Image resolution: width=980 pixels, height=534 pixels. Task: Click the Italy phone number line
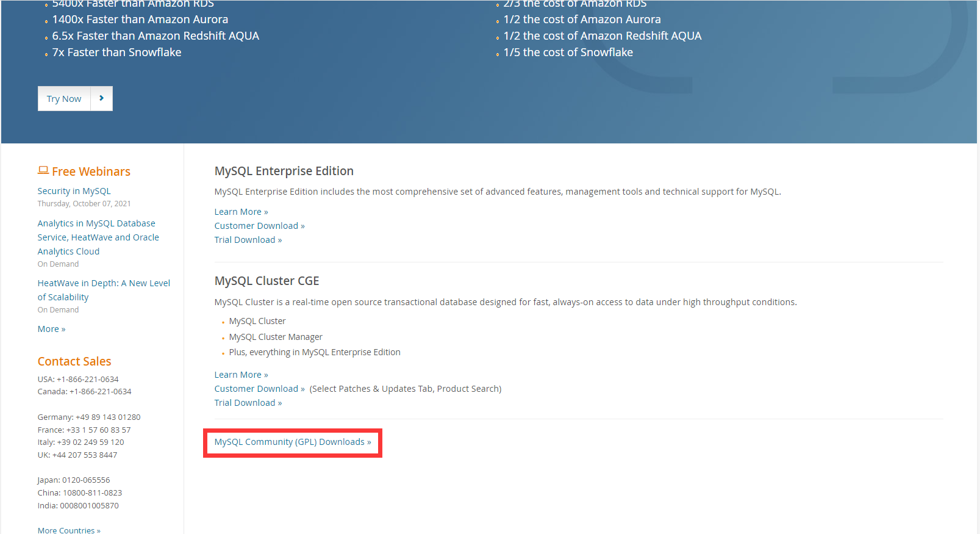81,442
